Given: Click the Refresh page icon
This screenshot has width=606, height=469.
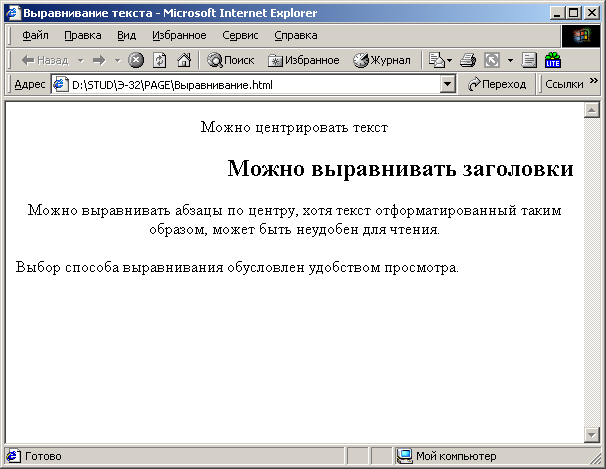Looking at the screenshot, I should point(160,60).
